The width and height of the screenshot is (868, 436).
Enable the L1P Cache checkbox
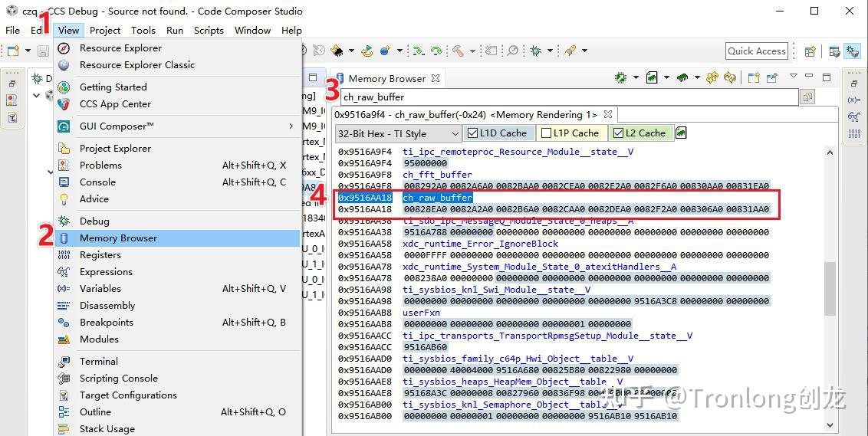tap(546, 133)
